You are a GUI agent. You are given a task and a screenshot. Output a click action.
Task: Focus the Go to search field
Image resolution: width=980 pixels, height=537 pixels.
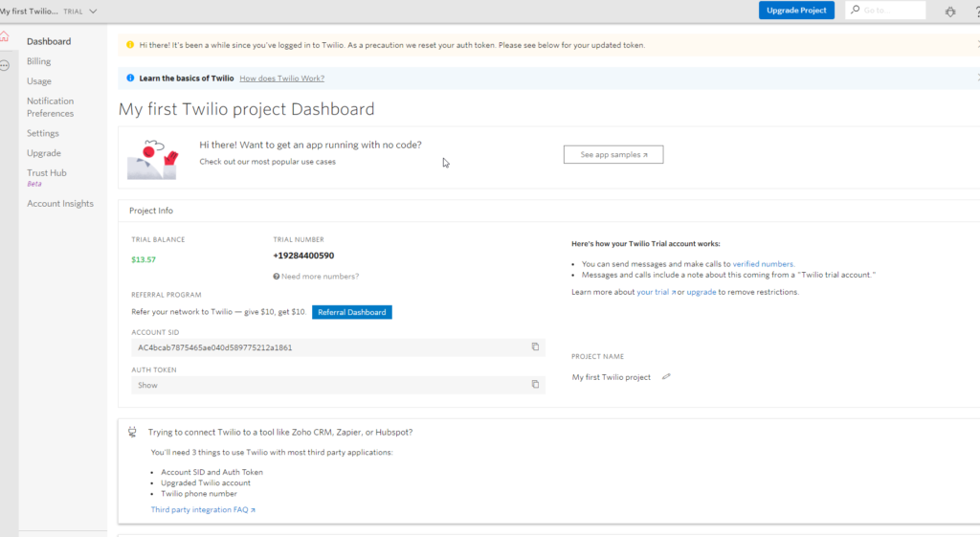(x=885, y=10)
